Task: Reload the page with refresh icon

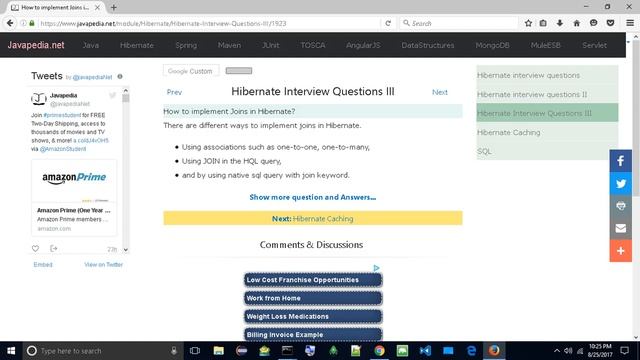Action: point(388,23)
